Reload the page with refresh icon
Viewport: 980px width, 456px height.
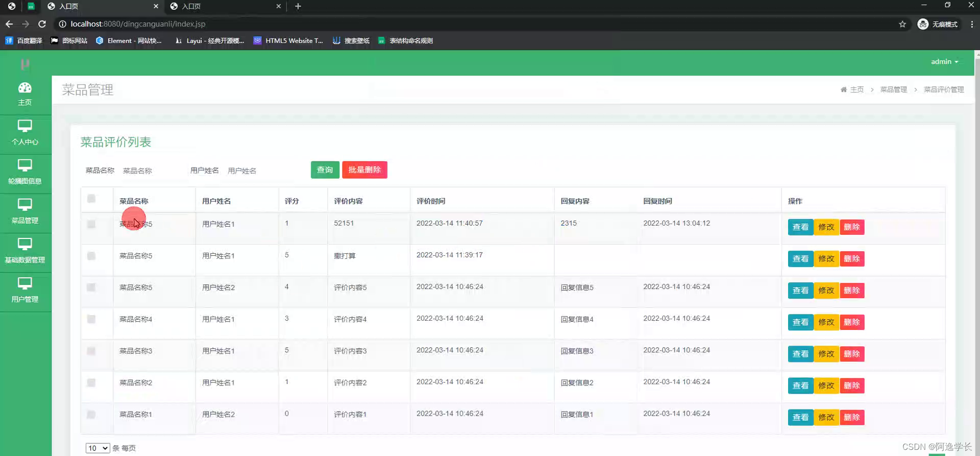tap(42, 24)
